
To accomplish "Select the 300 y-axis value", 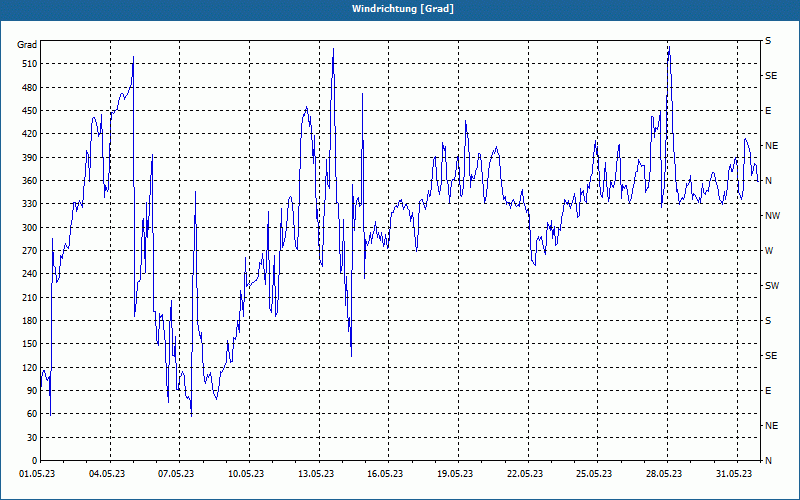I will [x=29, y=228].
